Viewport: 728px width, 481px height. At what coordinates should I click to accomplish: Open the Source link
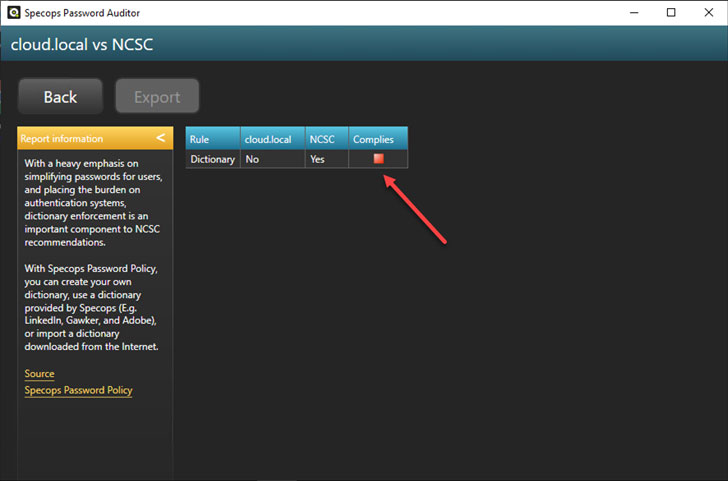point(39,374)
